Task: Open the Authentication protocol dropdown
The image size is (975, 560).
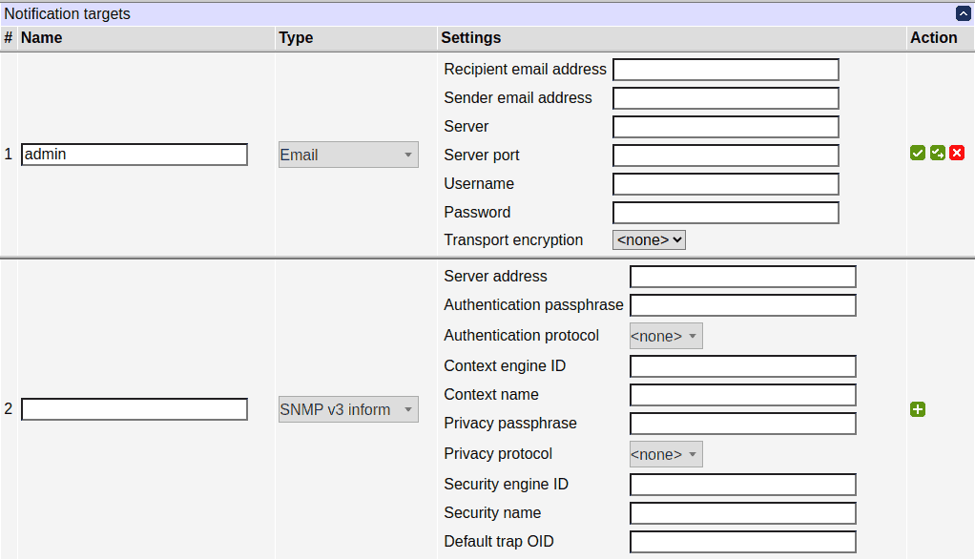Action: (x=665, y=335)
